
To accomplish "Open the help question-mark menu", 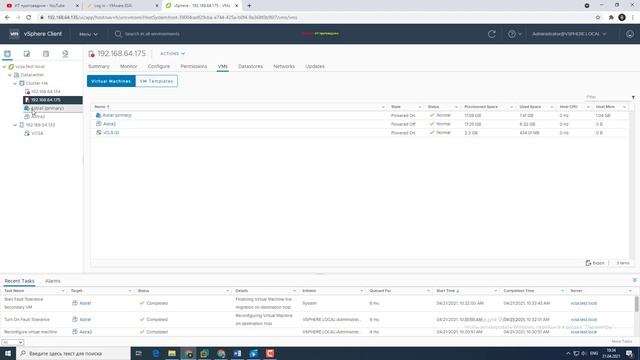I will click(x=514, y=34).
